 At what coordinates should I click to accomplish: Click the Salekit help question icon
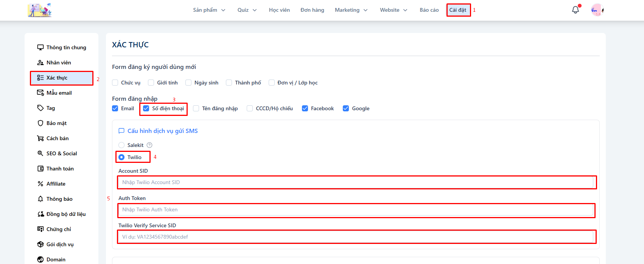point(149,145)
